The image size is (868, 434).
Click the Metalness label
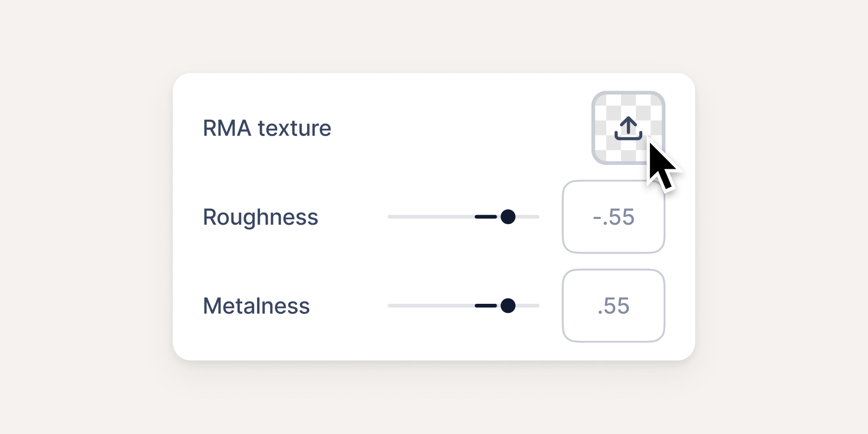pyautogui.click(x=256, y=306)
